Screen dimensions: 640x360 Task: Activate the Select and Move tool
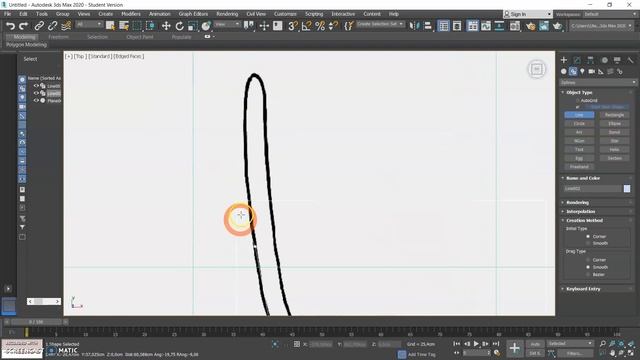tap(166, 26)
